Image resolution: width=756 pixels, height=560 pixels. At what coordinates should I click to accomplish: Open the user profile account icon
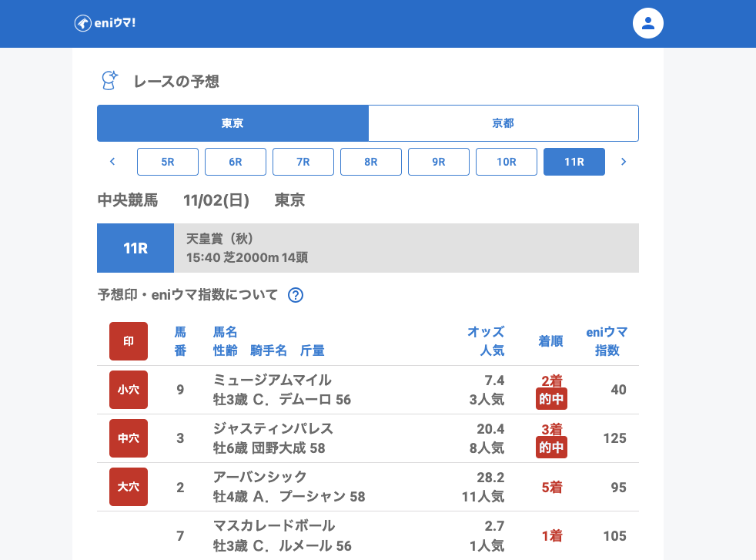coord(647,23)
